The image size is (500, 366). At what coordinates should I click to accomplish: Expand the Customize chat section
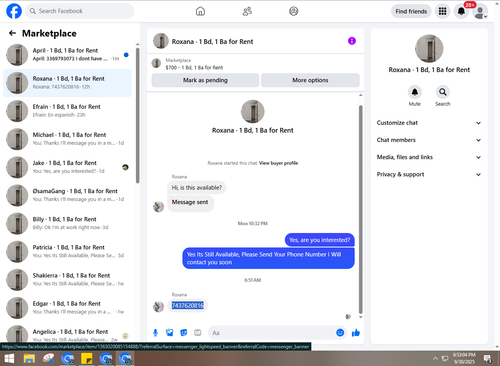pos(429,123)
